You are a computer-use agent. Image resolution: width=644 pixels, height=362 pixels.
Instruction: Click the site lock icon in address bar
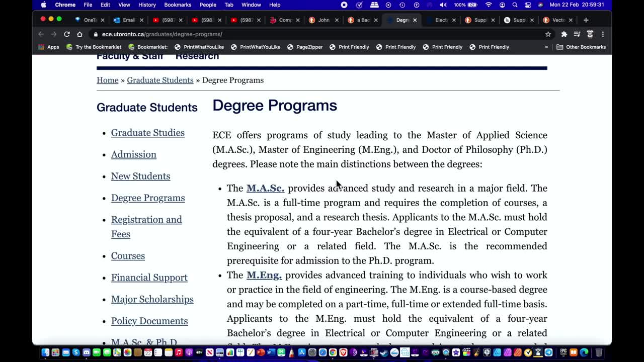[x=95, y=34]
